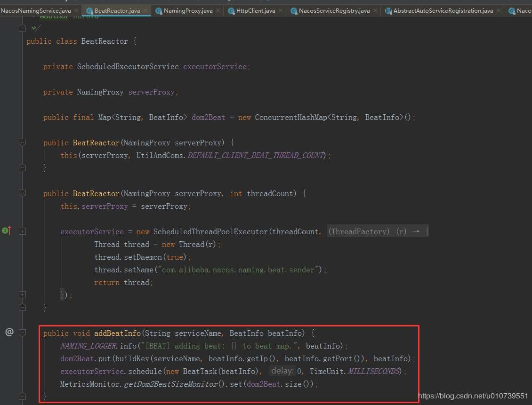The width and height of the screenshot is (532, 405).
Task: Collapse the one-argument BeatReactor constructor
Action: coord(23,143)
